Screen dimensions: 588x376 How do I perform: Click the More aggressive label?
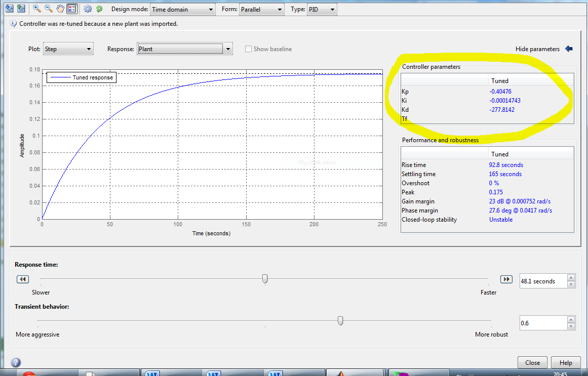pyautogui.click(x=37, y=335)
